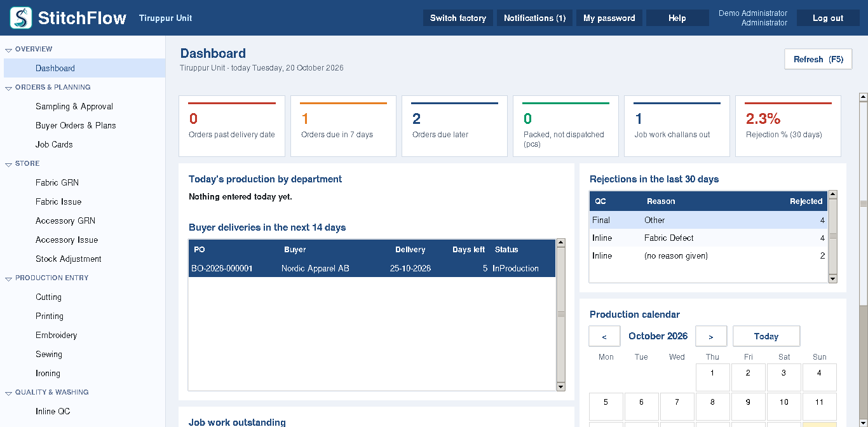Collapse the STORE section
This screenshot has width=868, height=427.
(x=9, y=164)
